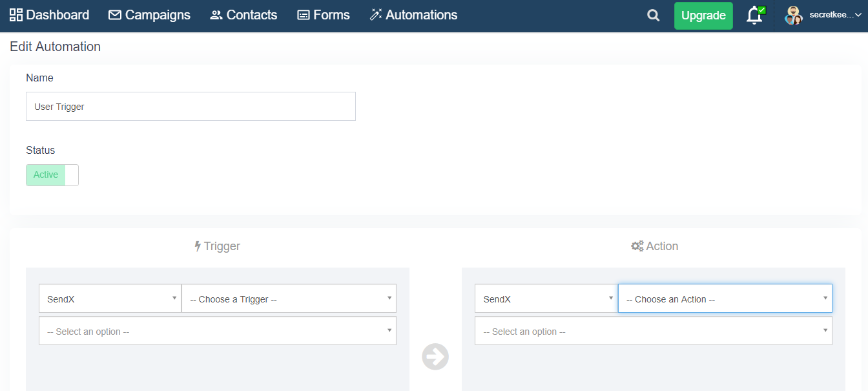Image resolution: width=868 pixels, height=391 pixels.
Task: Click the Campaigns envelope icon
Action: tap(115, 15)
